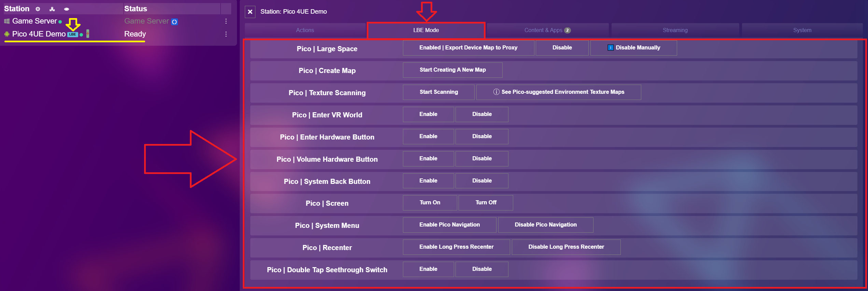Disable Pico Large Space
The image size is (868, 291).
tap(562, 48)
